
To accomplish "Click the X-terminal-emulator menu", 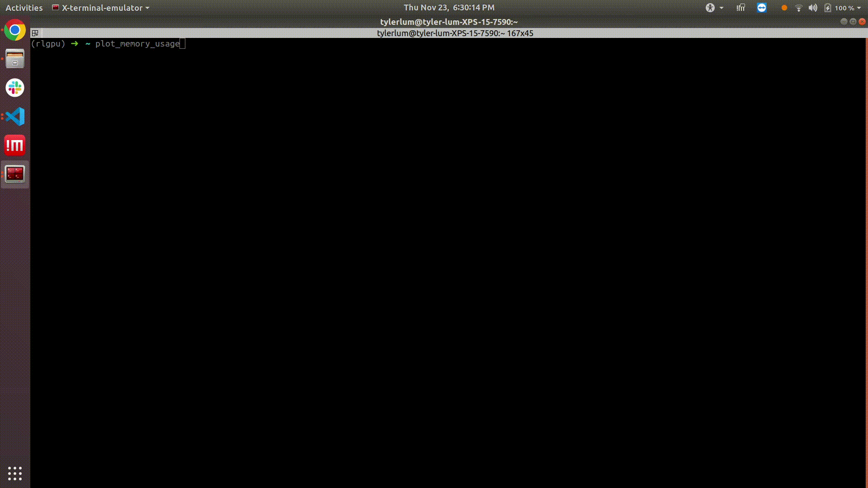I will [x=101, y=8].
